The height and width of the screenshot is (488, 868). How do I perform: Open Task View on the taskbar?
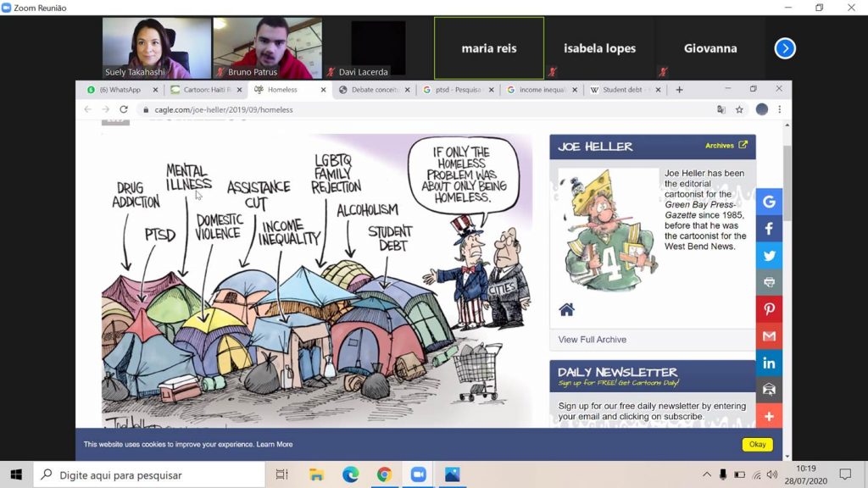pyautogui.click(x=281, y=474)
